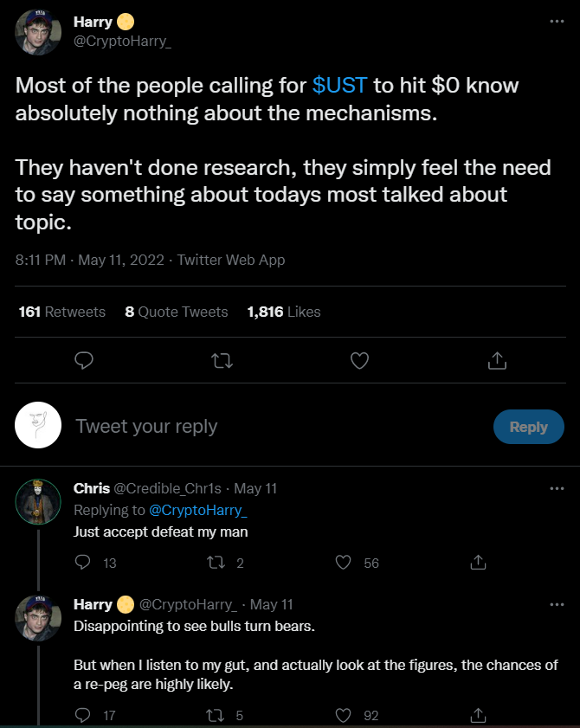The image size is (580, 728).
Task: Click the reply icon on Harry's reply with 17 replies
Action: point(84,715)
